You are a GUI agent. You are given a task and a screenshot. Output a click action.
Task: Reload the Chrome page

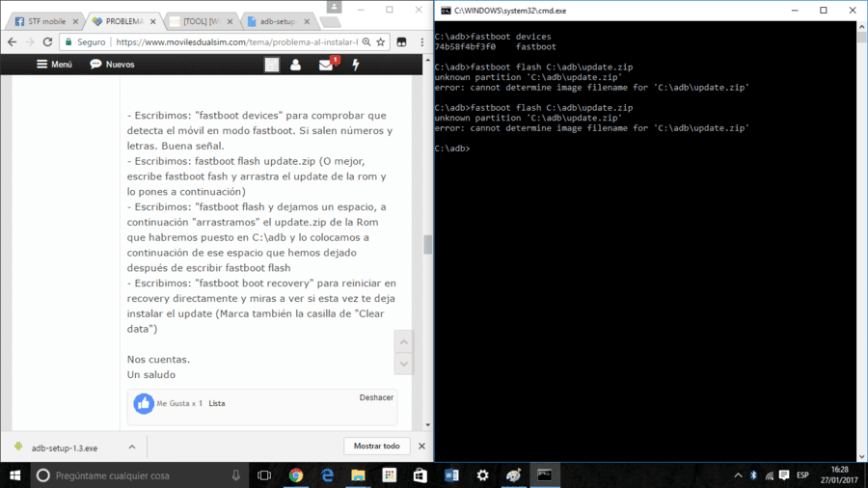(47, 42)
